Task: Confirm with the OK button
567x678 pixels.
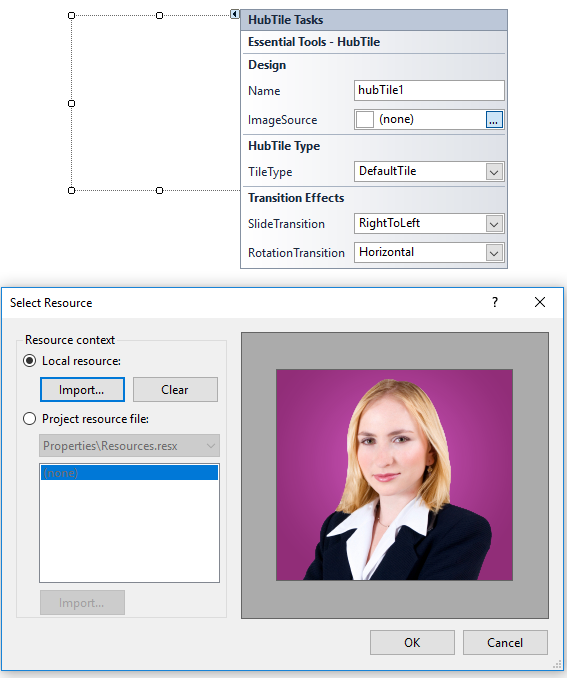Action: pos(412,643)
